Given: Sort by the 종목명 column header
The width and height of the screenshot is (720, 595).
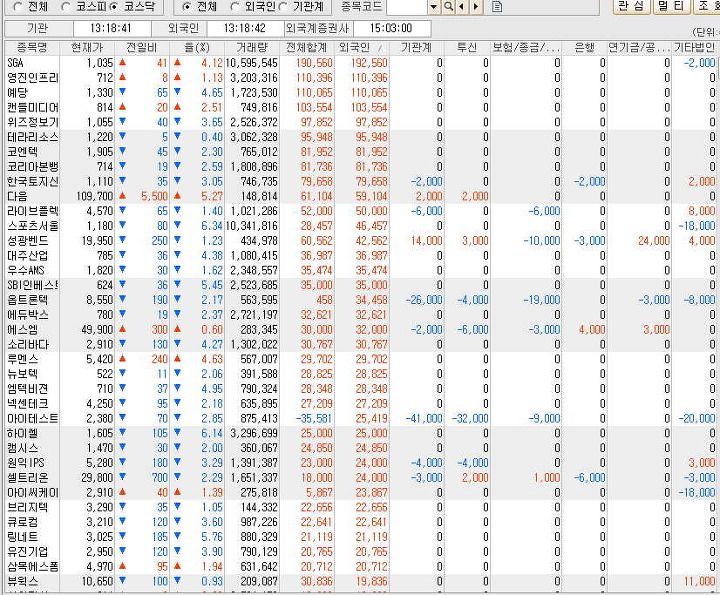Looking at the screenshot, I should click(x=32, y=47).
